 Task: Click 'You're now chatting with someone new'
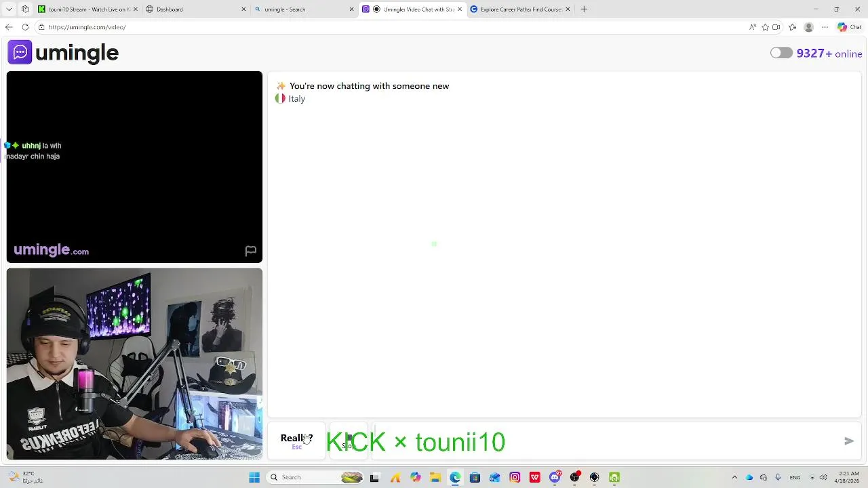369,86
